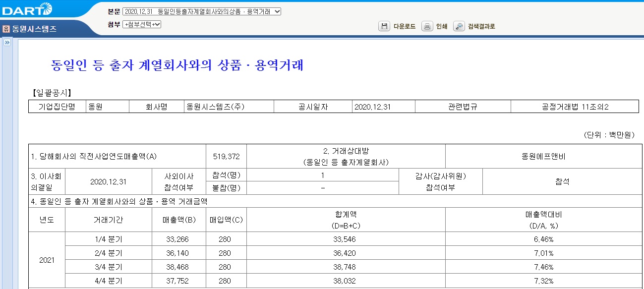Select the 33,546 total value
The width and height of the screenshot is (644, 289).
coord(346,239)
